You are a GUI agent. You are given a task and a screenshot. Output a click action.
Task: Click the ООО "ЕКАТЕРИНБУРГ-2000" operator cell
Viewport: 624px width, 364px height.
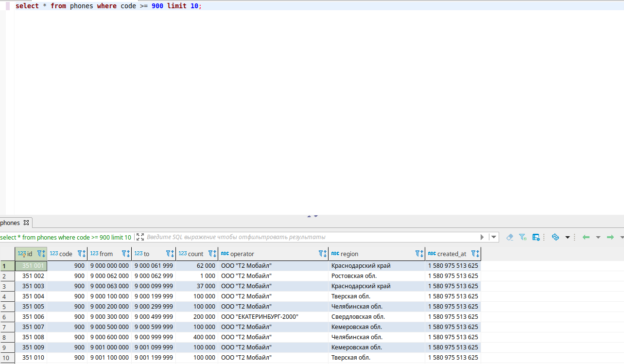click(x=260, y=316)
